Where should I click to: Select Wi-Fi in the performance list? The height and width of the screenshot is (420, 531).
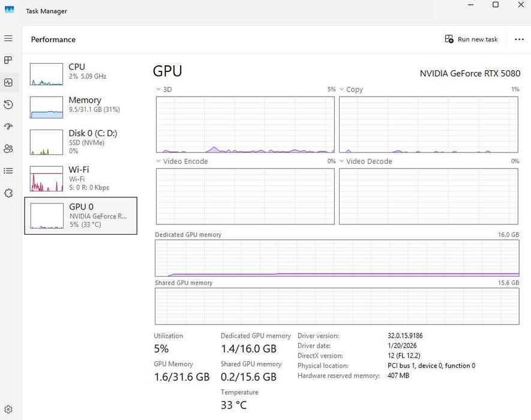(80, 178)
